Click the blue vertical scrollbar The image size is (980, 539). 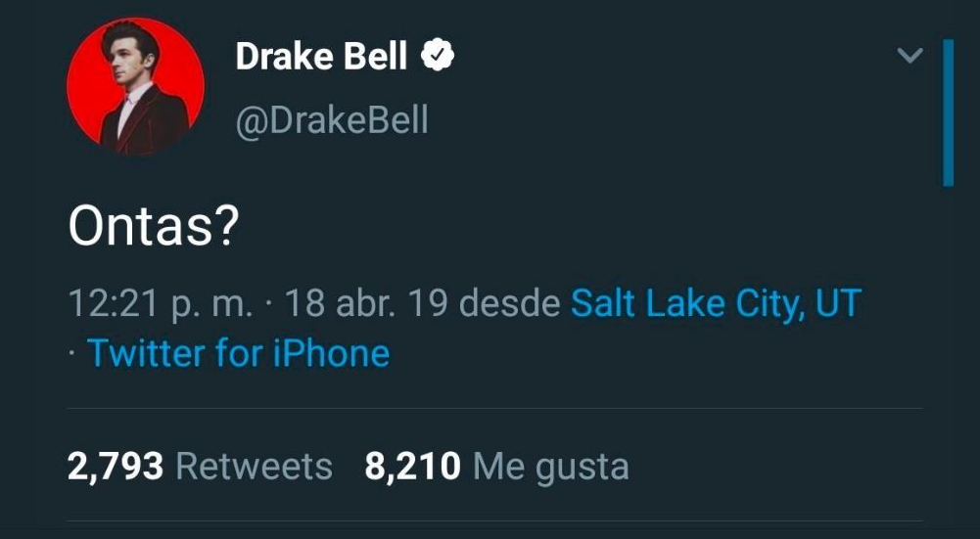(948, 112)
